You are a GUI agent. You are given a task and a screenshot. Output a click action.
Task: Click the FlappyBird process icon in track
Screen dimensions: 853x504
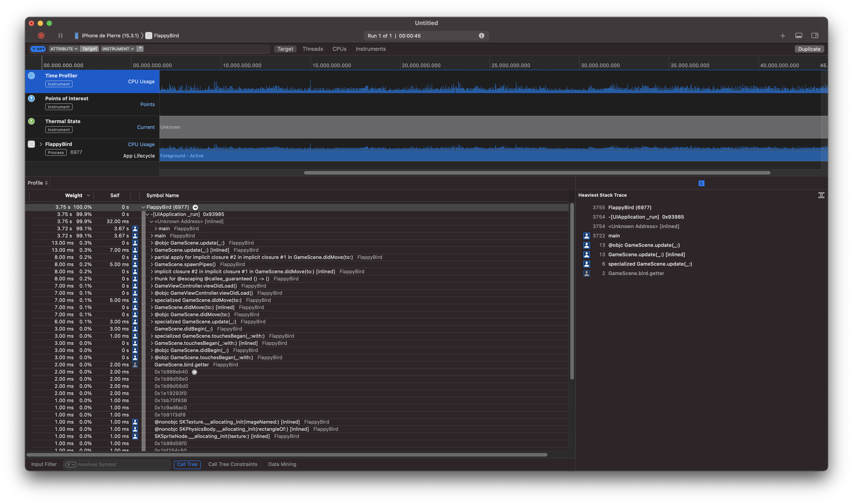[31, 144]
